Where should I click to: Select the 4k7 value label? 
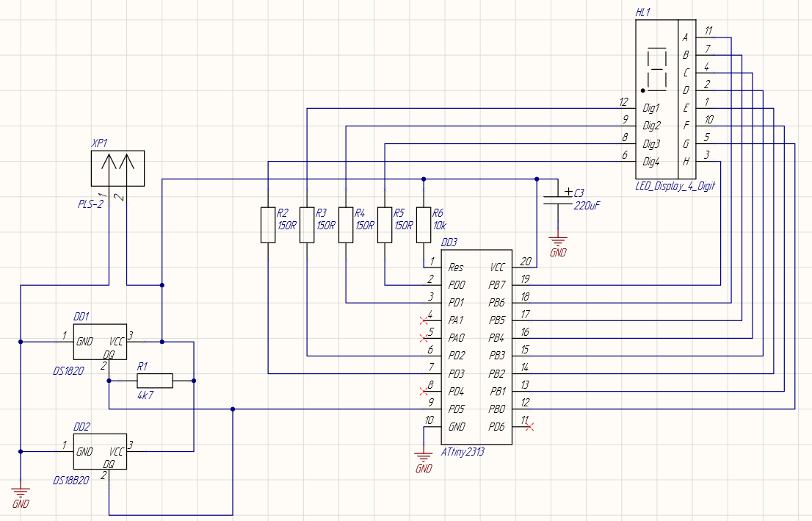[145, 395]
